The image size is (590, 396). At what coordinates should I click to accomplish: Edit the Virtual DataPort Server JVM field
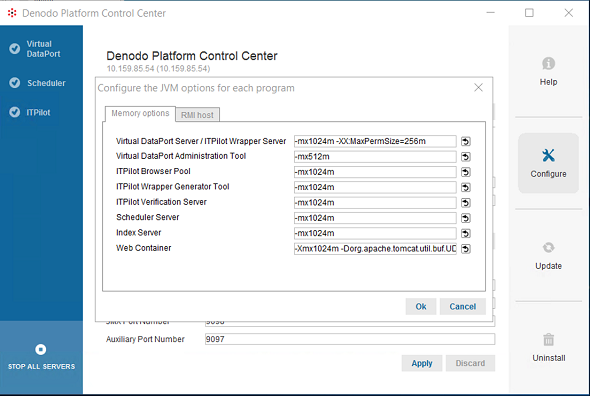[375, 141]
